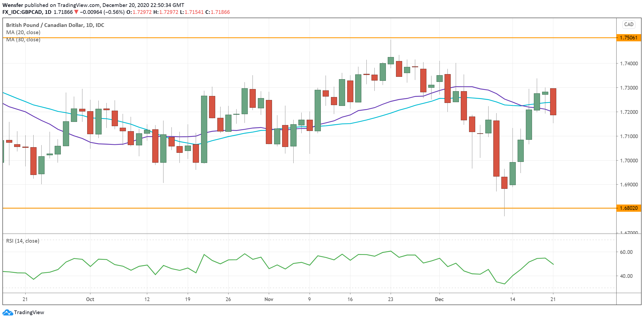Select the orange 1.68020 price label
The width and height of the screenshot is (644, 320).
[629, 208]
